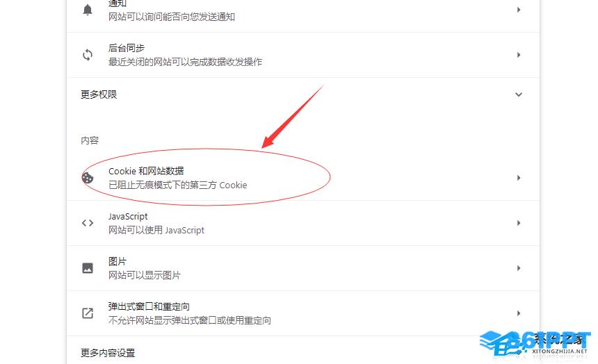The width and height of the screenshot is (598, 364).
Task: Open Cookie 和网站数据 settings
Action: [x=303, y=178]
